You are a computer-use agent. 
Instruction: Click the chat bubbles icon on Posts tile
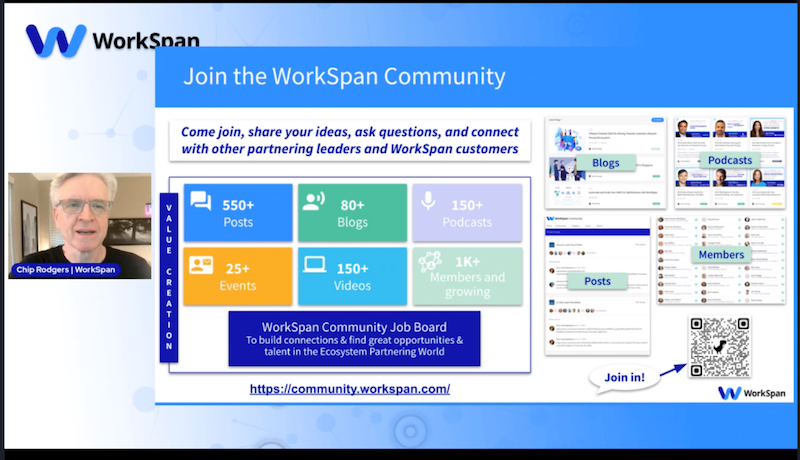point(201,201)
